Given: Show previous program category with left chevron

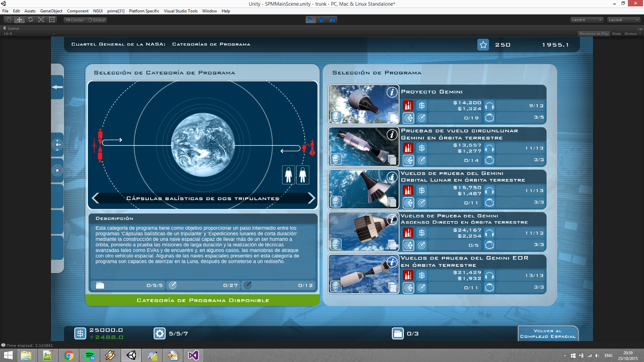Looking at the screenshot, I should tap(96, 198).
